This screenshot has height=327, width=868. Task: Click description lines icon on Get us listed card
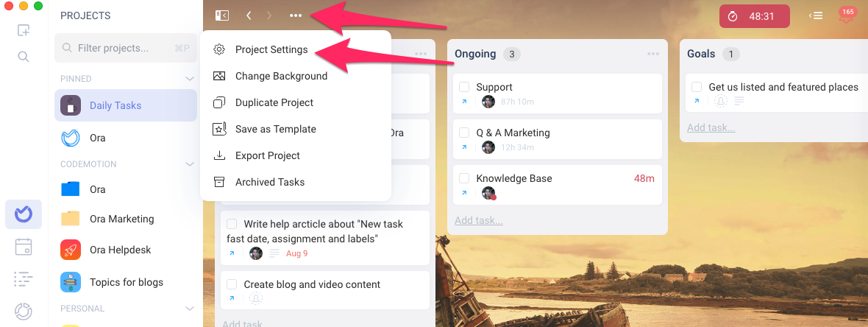[739, 101]
